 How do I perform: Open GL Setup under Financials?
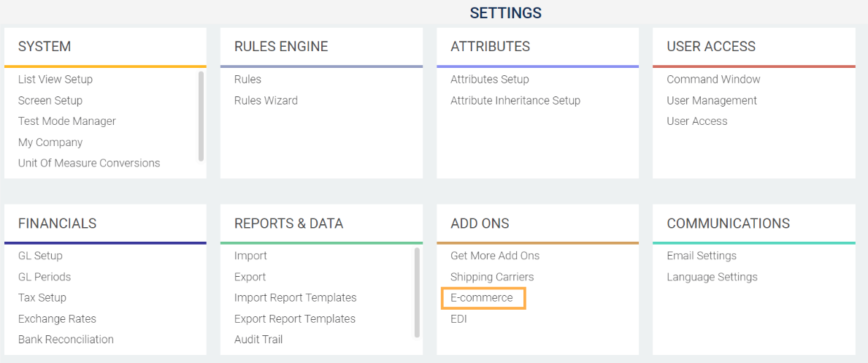40,256
